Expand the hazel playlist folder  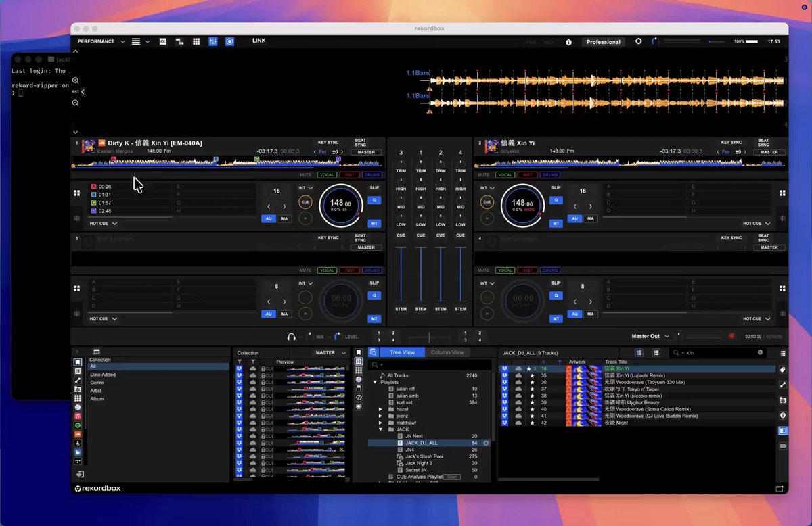381,409
